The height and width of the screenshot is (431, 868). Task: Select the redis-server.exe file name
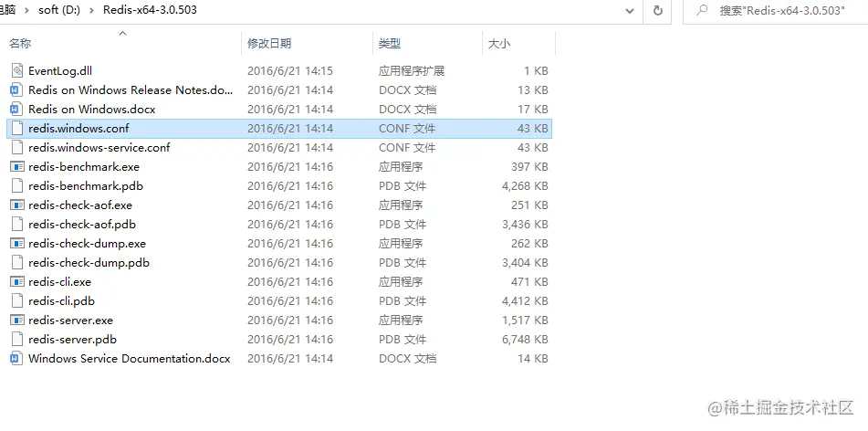[71, 321]
